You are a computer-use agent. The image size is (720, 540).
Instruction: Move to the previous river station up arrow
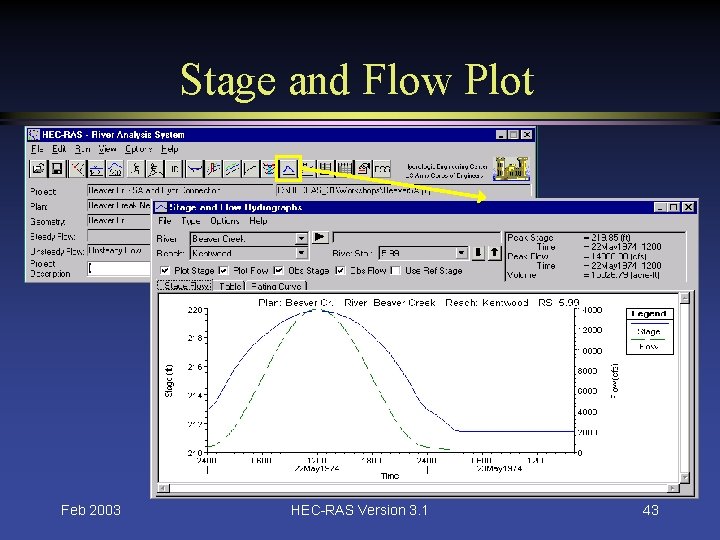495,253
